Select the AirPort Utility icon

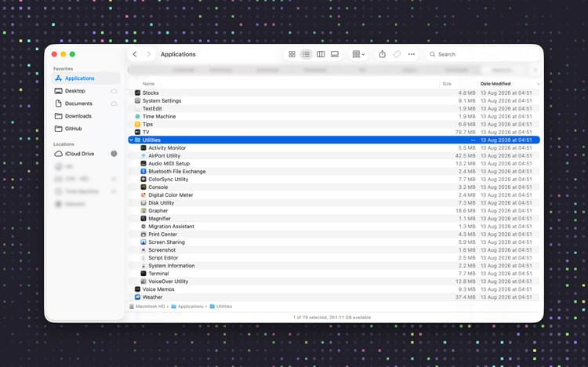point(143,156)
